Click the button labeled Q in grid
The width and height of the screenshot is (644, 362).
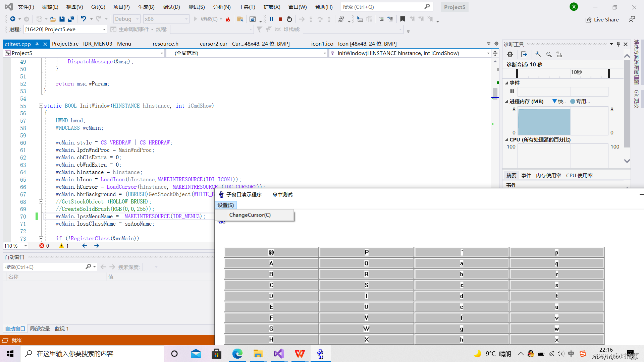pos(366,263)
